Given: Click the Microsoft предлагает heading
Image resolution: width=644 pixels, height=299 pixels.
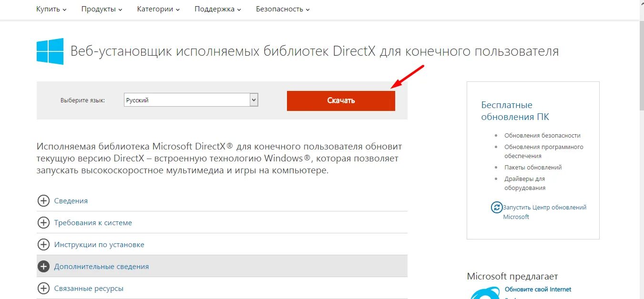Looking at the screenshot, I should point(512,277).
